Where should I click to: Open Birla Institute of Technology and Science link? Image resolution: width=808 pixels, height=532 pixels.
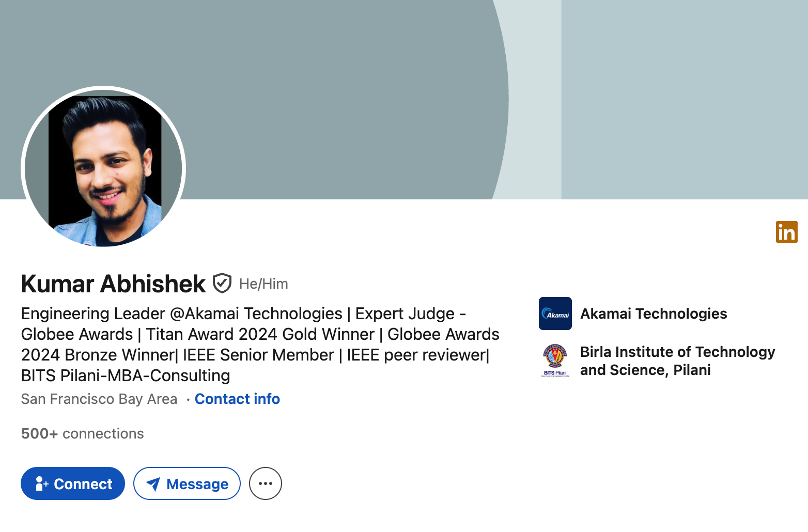(x=677, y=361)
